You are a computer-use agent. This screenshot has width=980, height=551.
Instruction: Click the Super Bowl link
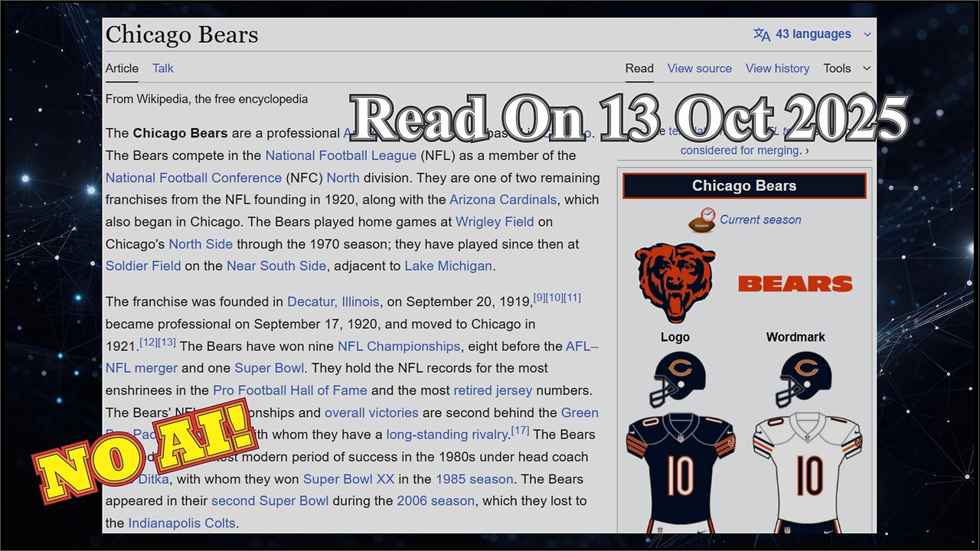269,368
